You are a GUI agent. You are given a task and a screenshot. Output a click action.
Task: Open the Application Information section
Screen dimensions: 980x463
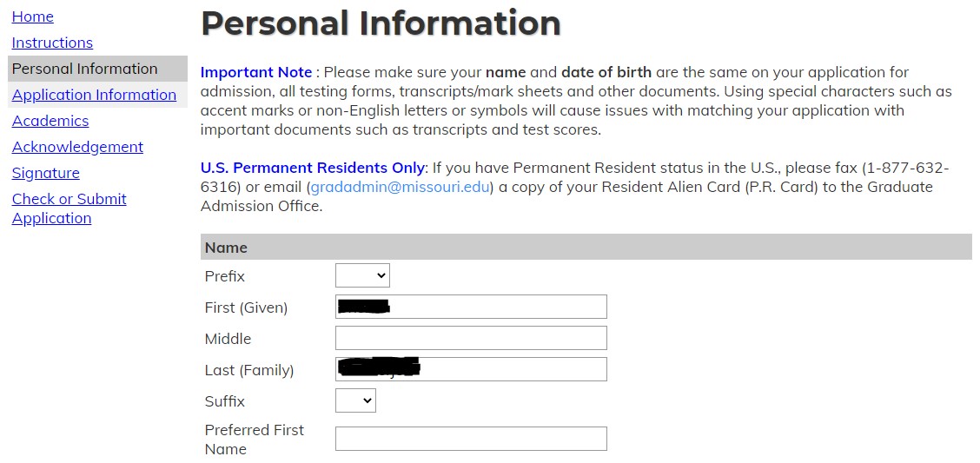tap(94, 95)
